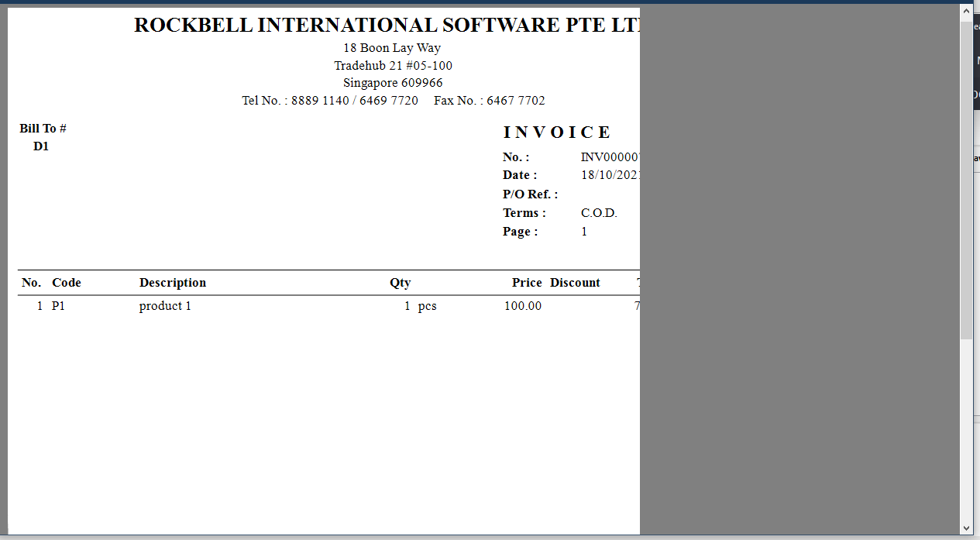
Task: Click the page number '1' beside 'Page :'
Action: pos(584,232)
